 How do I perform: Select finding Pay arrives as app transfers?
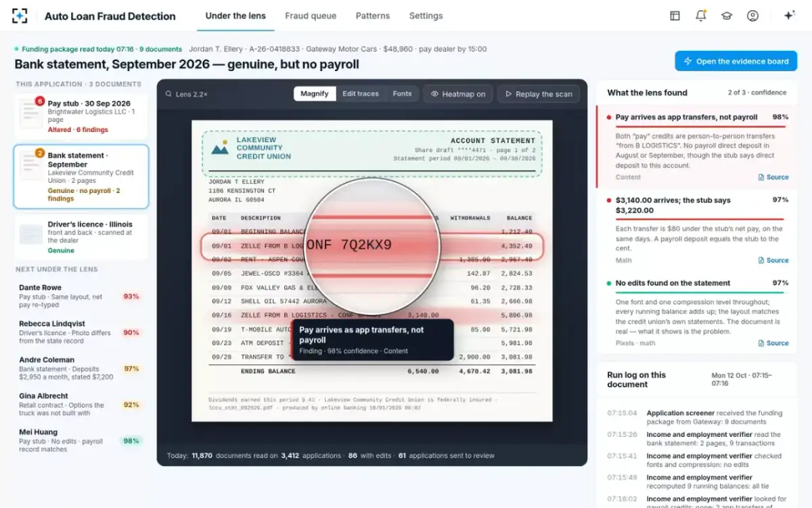pos(698,146)
